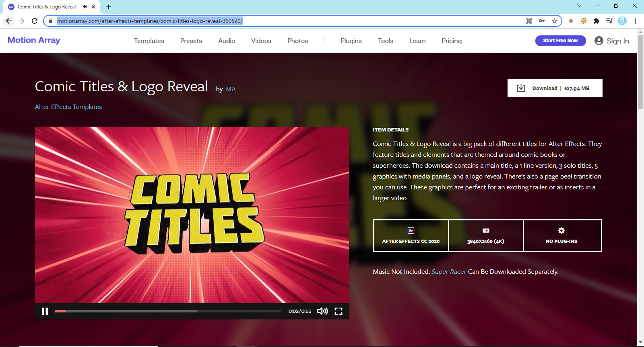This screenshot has width=644, height=347.
Task: Open a new browser tab
Action: 109,7
